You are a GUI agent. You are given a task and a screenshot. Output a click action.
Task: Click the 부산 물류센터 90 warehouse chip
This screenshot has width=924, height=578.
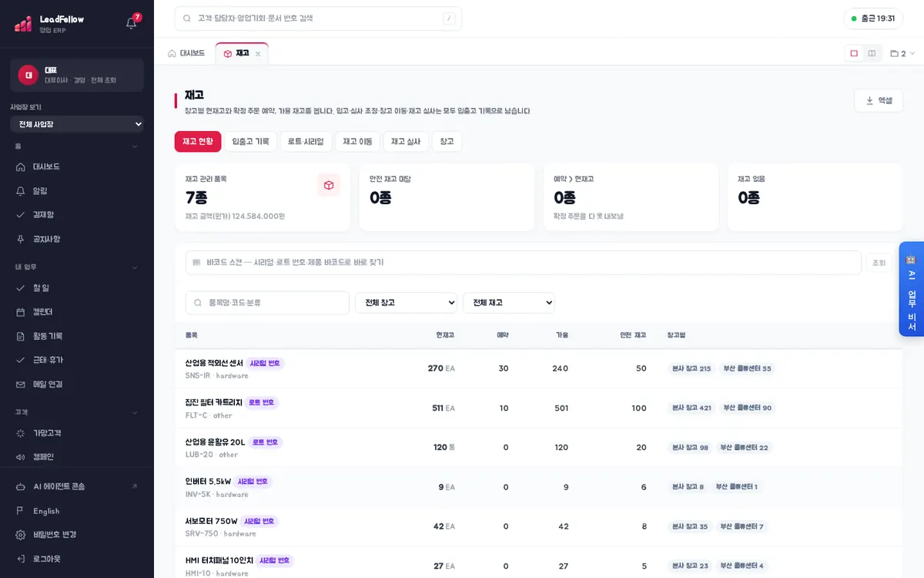[747, 408]
